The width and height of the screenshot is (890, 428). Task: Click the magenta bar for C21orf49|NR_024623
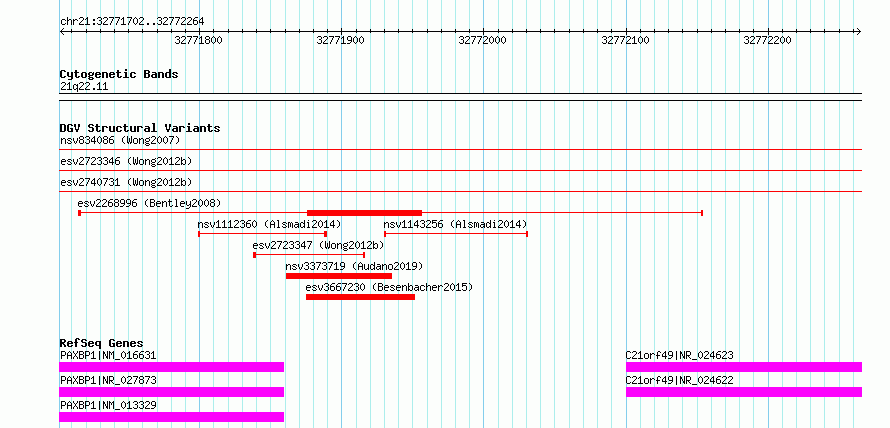[744, 367]
